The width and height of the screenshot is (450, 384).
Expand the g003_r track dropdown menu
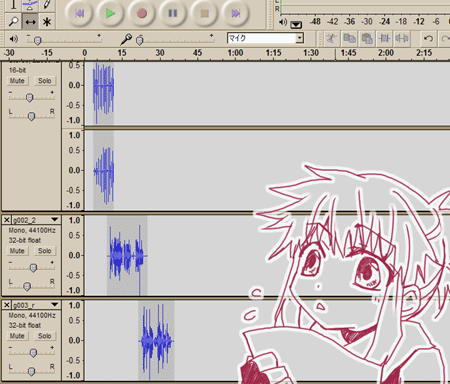[x=55, y=305]
